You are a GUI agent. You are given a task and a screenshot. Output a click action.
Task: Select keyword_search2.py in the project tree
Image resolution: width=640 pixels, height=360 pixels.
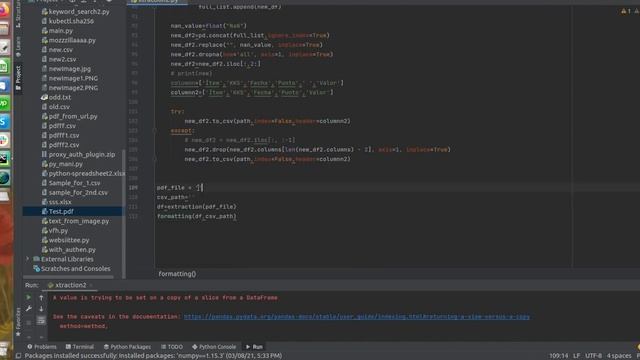(76, 12)
